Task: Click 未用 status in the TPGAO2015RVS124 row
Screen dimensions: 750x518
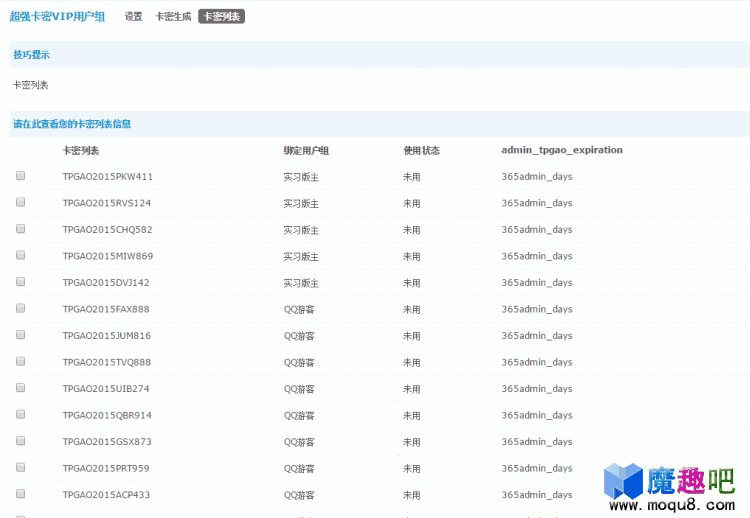Action: [x=411, y=203]
